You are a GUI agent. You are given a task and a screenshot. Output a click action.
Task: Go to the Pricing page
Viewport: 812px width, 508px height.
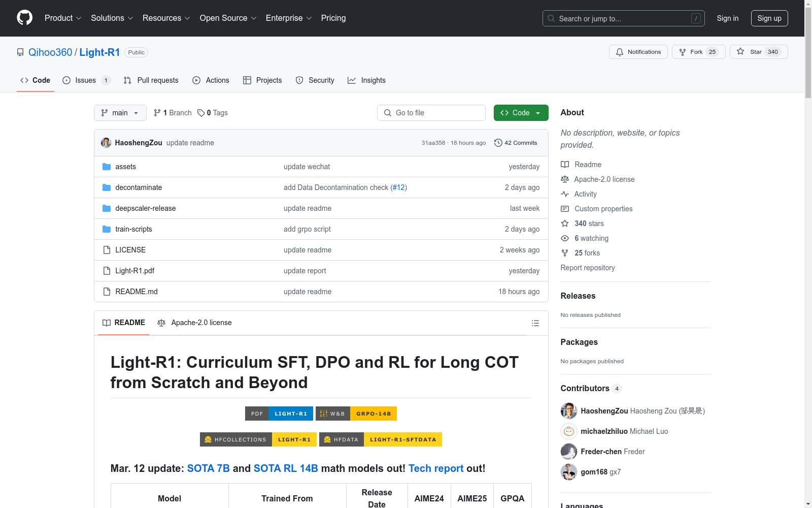pos(333,18)
